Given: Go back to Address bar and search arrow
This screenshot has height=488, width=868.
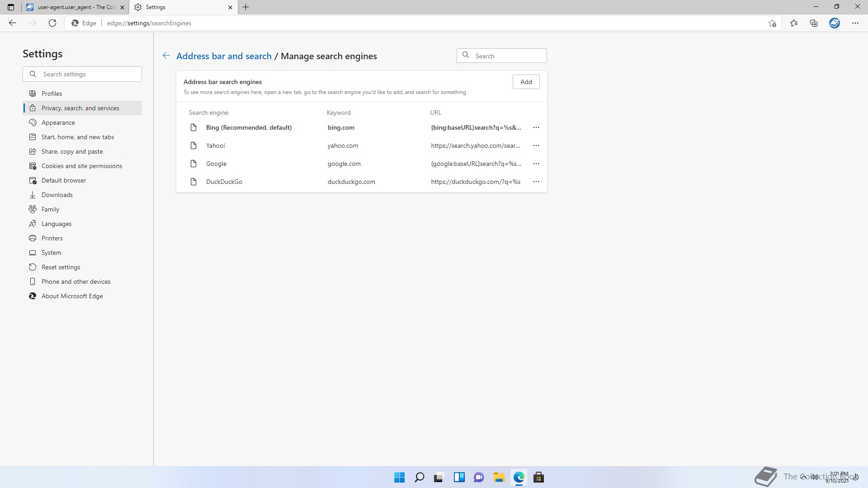Looking at the screenshot, I should click(x=166, y=56).
